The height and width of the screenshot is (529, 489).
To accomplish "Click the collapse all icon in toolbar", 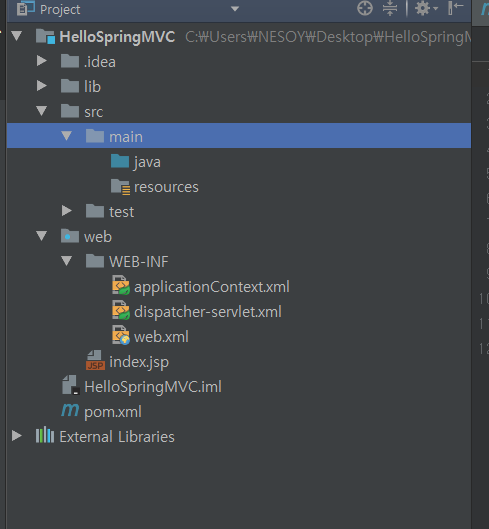I will (x=390, y=8).
